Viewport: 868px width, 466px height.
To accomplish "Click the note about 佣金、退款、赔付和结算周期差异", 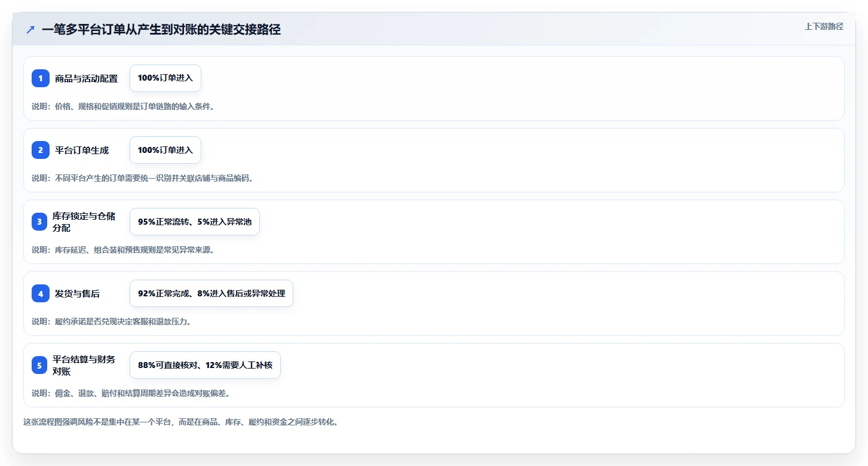I will 131,393.
